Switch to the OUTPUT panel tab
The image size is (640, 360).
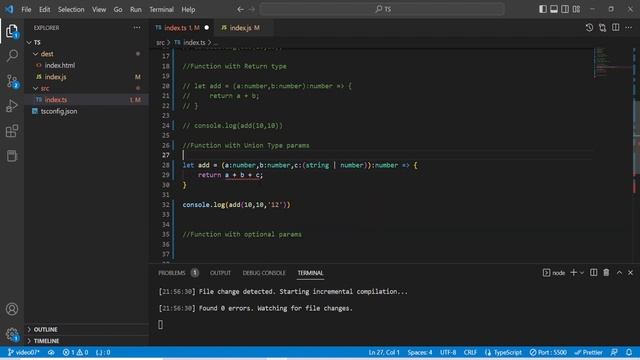[x=220, y=273]
